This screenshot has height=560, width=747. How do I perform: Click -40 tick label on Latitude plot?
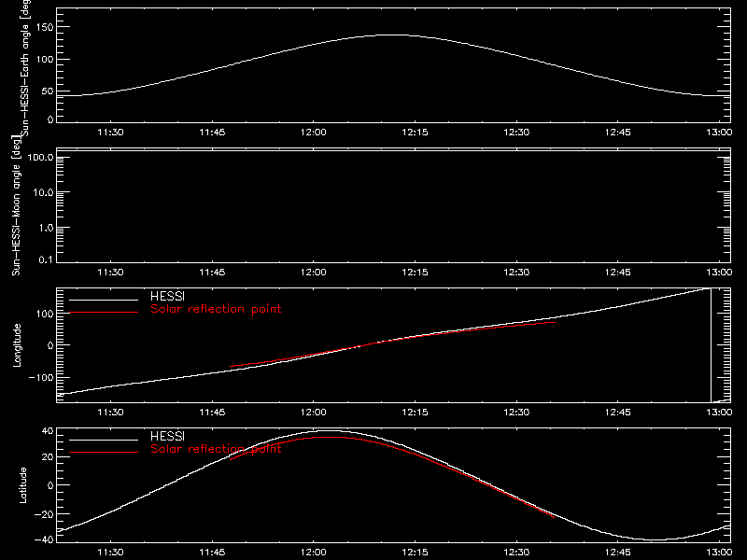(x=44, y=540)
